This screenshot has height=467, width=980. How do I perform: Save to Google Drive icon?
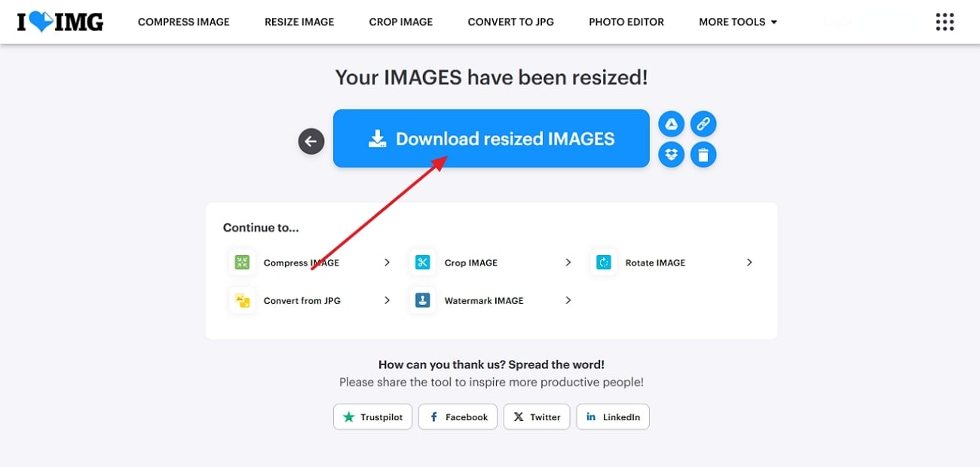tap(672, 124)
